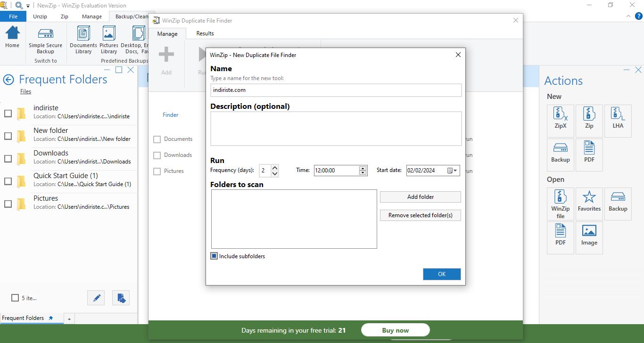Open a PDF from the Actions pane

[x=561, y=238]
